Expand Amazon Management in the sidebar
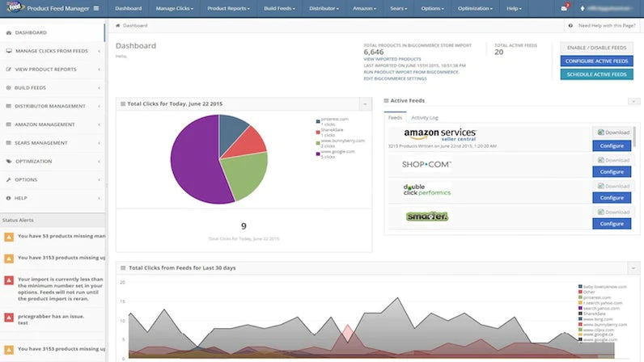 (53, 124)
